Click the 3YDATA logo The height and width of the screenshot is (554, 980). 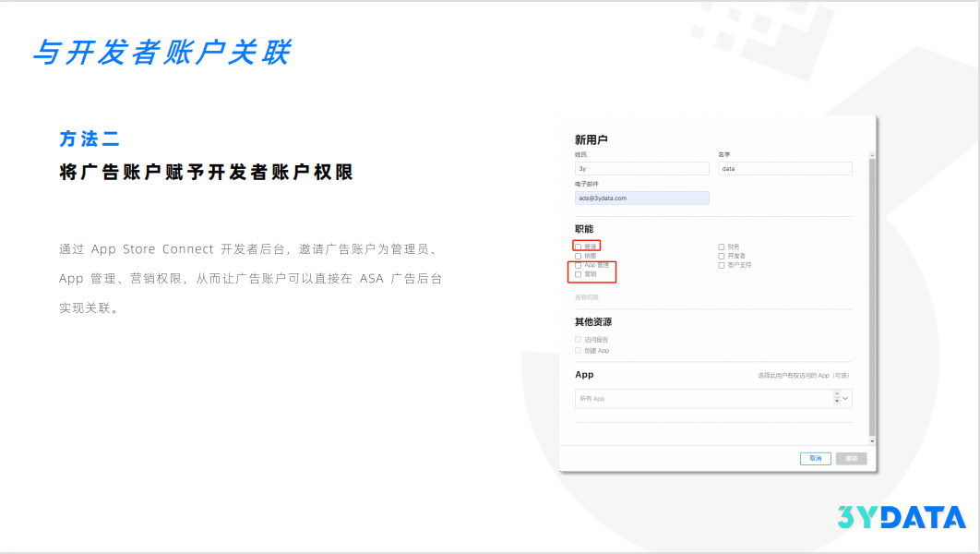coord(902,517)
